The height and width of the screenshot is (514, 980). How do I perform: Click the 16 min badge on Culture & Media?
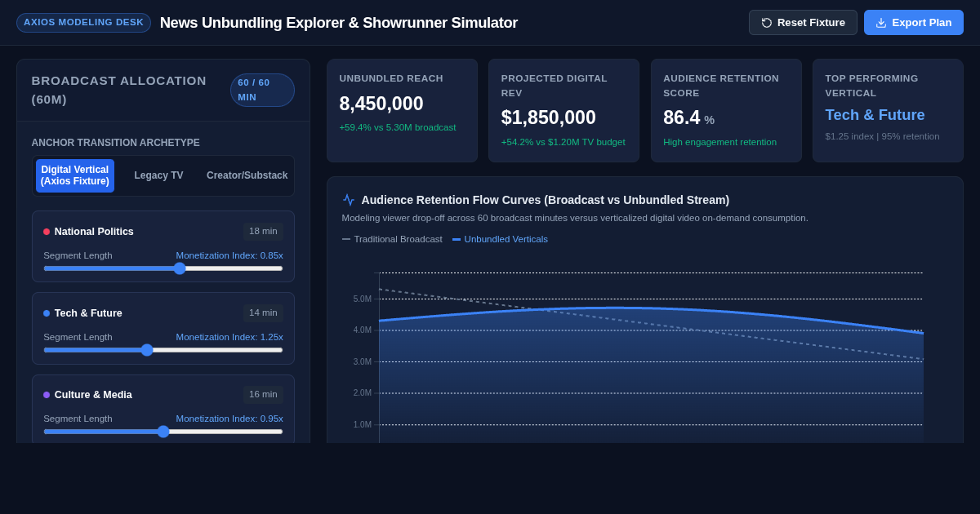[x=263, y=395]
